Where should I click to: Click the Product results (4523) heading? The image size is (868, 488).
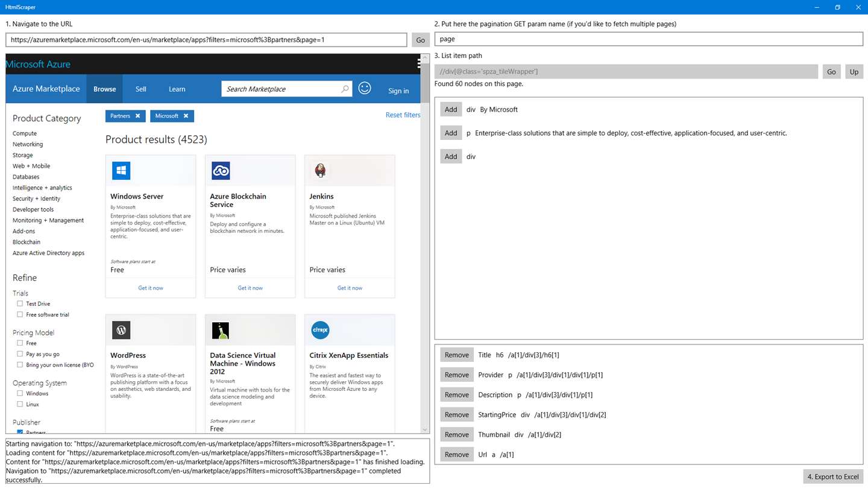pyautogui.click(x=156, y=139)
